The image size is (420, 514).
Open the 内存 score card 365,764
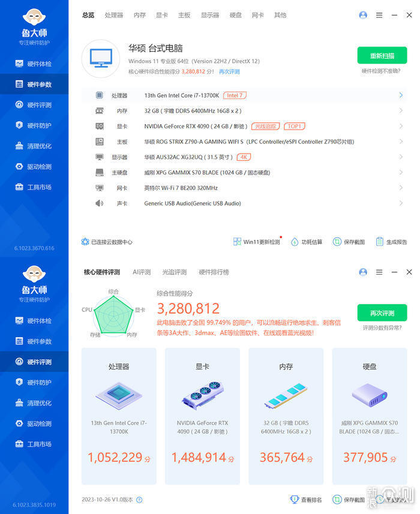(x=286, y=416)
